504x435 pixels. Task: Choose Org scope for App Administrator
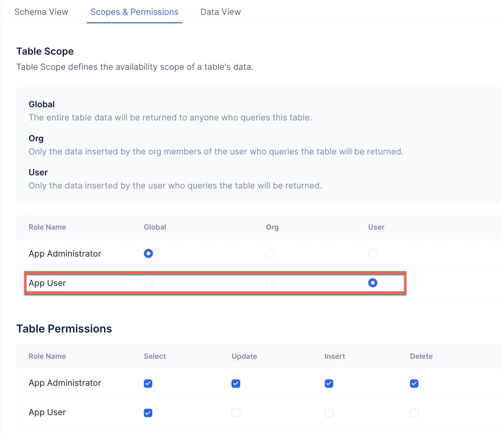[x=270, y=253]
